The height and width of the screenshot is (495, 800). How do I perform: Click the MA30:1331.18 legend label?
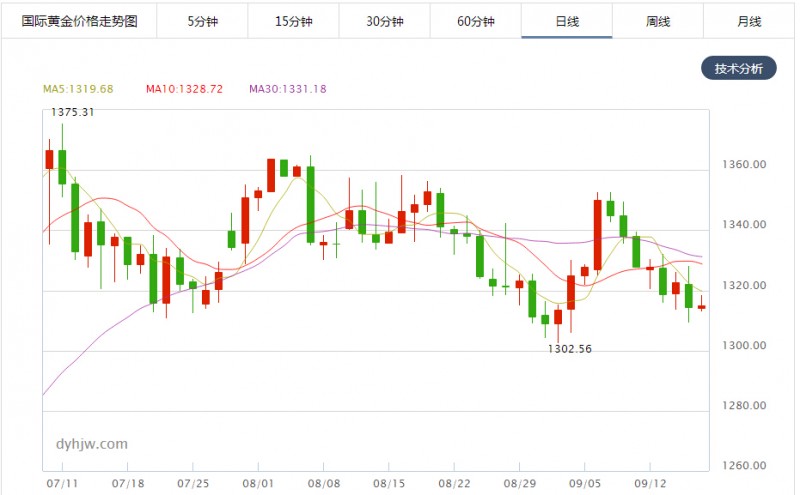click(288, 89)
